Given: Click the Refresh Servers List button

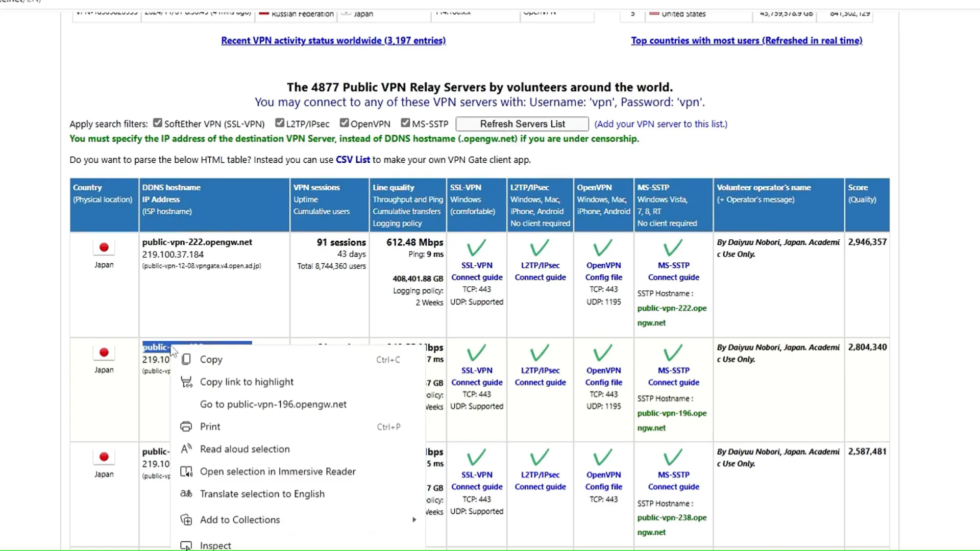Looking at the screenshot, I should pyautogui.click(x=522, y=124).
